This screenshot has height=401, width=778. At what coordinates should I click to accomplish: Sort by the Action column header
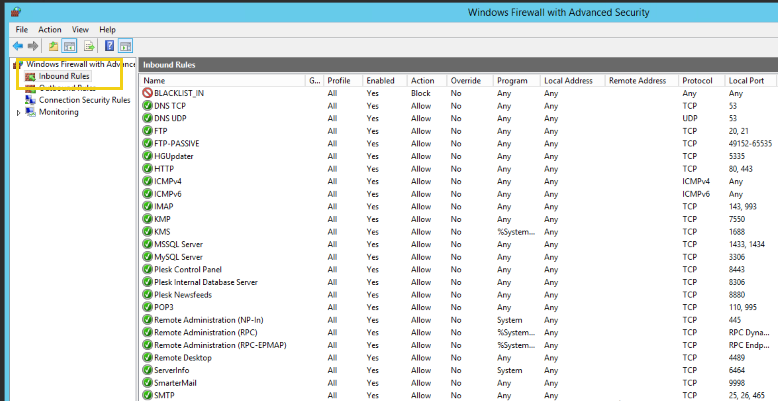[427, 80]
